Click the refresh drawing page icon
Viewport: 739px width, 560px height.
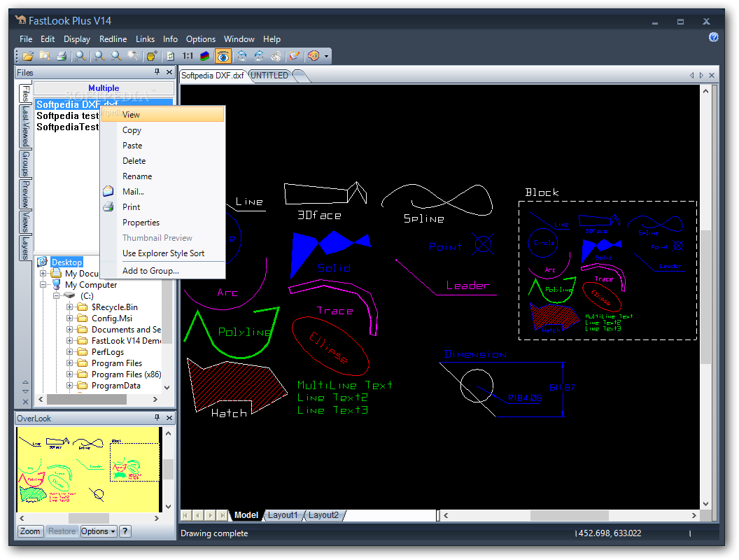171,56
